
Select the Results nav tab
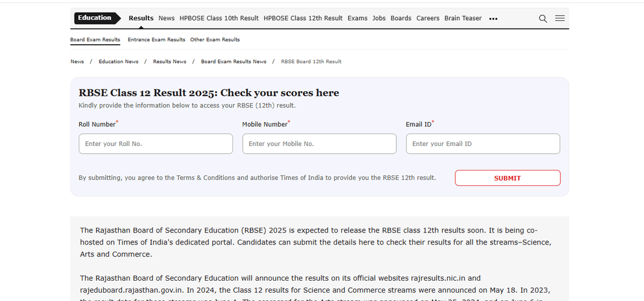141,18
